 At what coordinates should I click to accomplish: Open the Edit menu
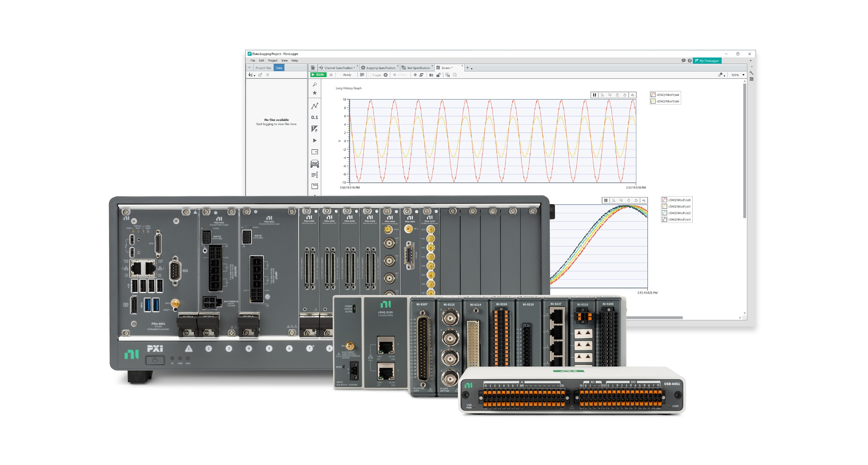[x=261, y=61]
